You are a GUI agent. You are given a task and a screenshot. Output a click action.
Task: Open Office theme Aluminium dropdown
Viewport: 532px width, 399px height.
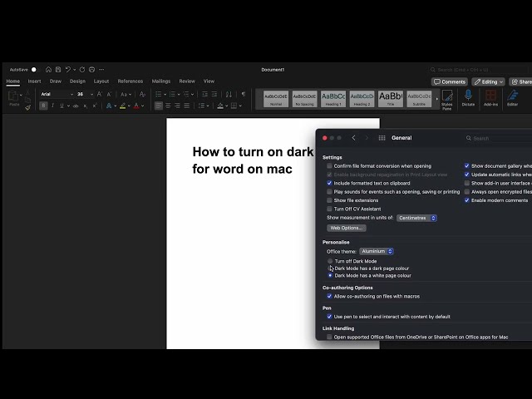[377, 251]
